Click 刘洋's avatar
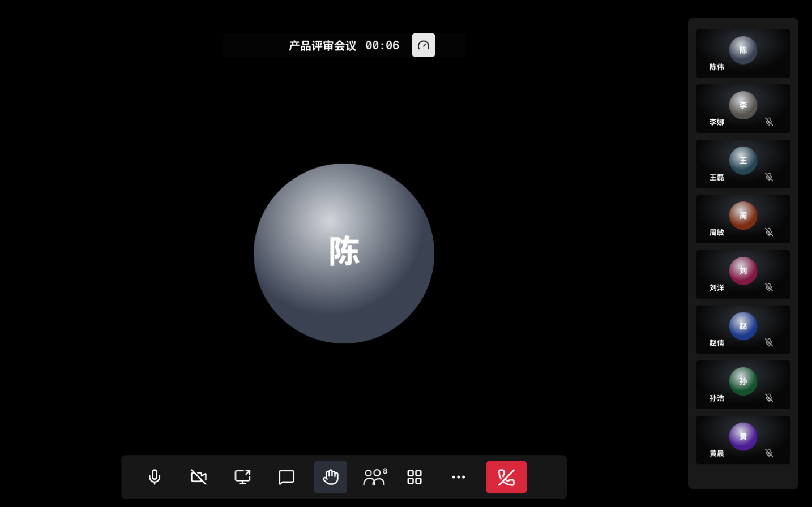Viewport: 812px width, 507px height. point(743,271)
